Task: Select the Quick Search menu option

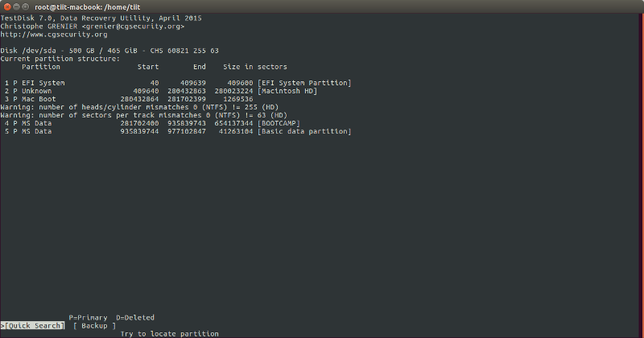Action: click(x=34, y=325)
